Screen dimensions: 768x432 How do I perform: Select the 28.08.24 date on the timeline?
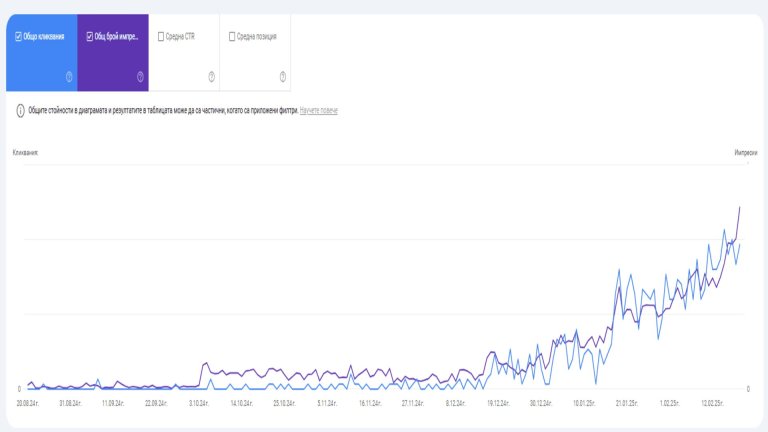[x=28, y=404]
